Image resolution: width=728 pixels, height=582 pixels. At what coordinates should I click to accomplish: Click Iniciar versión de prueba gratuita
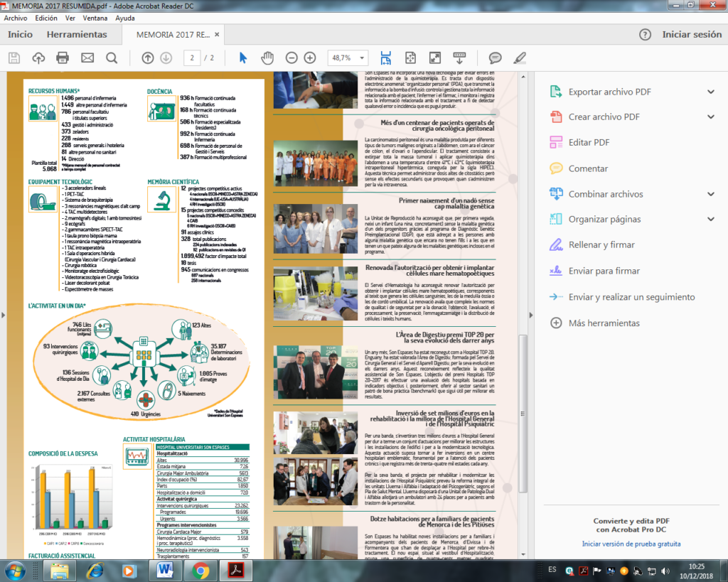point(631,544)
